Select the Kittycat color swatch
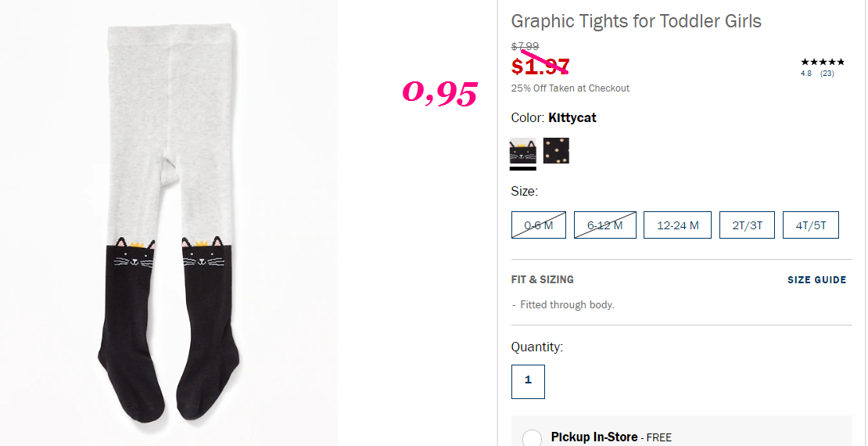The image size is (868, 446). [x=522, y=151]
